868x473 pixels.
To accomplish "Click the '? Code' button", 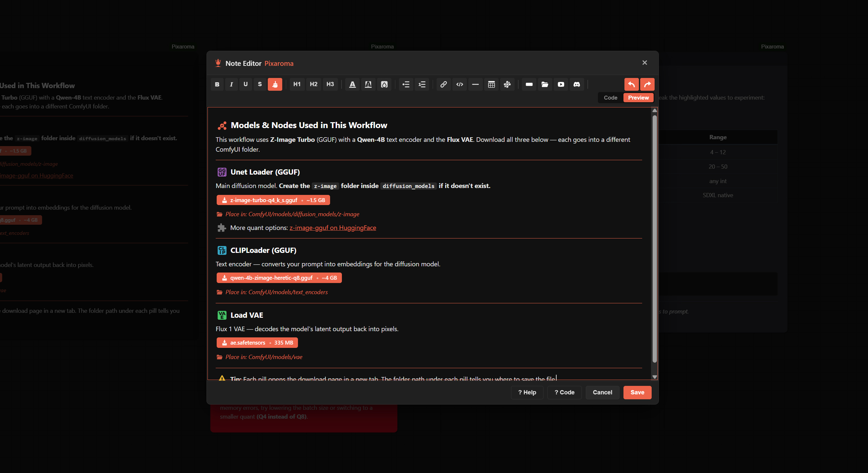I will coord(564,392).
